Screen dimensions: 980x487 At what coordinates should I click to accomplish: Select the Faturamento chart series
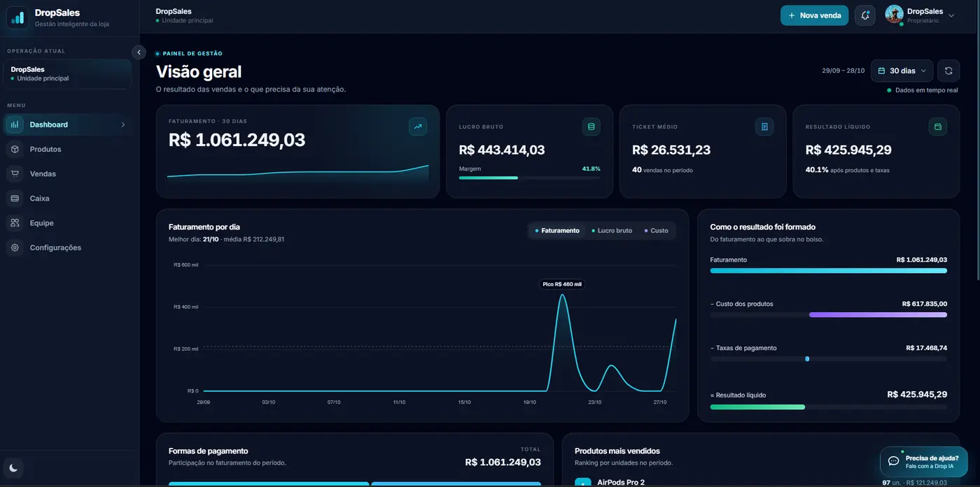557,230
